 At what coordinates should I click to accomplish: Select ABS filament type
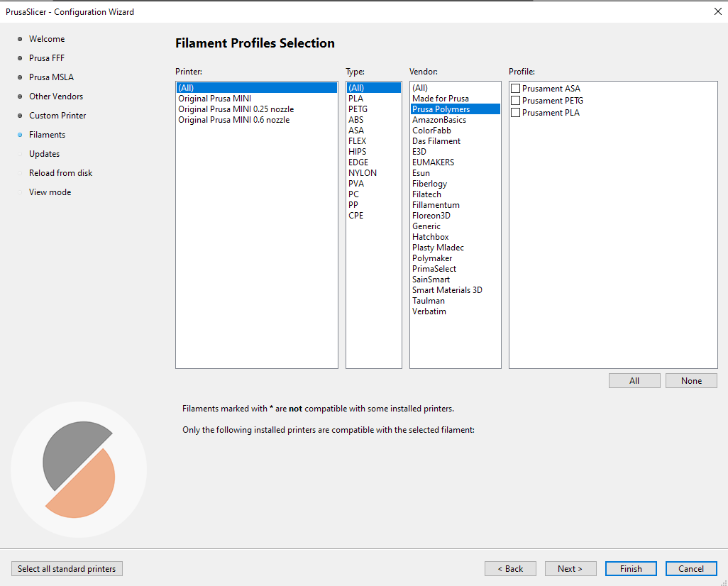(x=374, y=120)
